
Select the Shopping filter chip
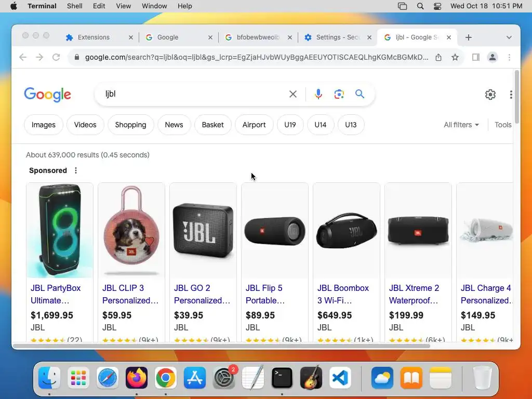pos(130,125)
